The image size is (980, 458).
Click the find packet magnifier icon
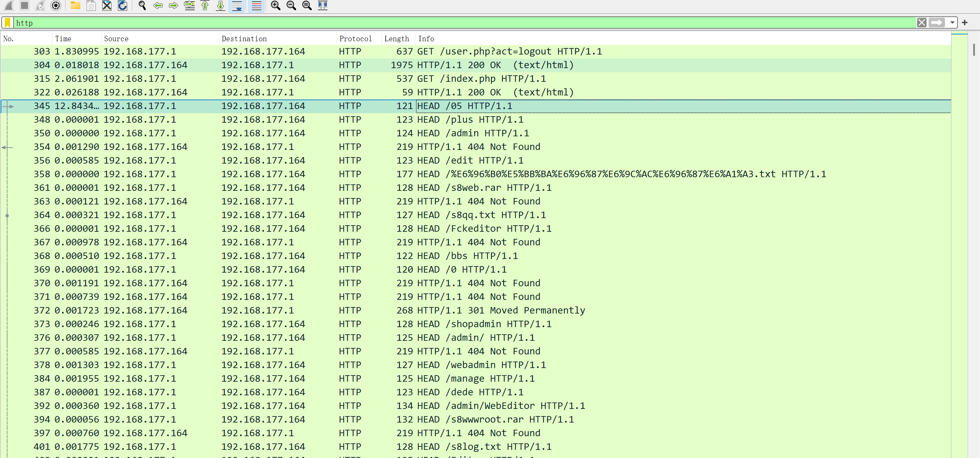click(x=142, y=5)
